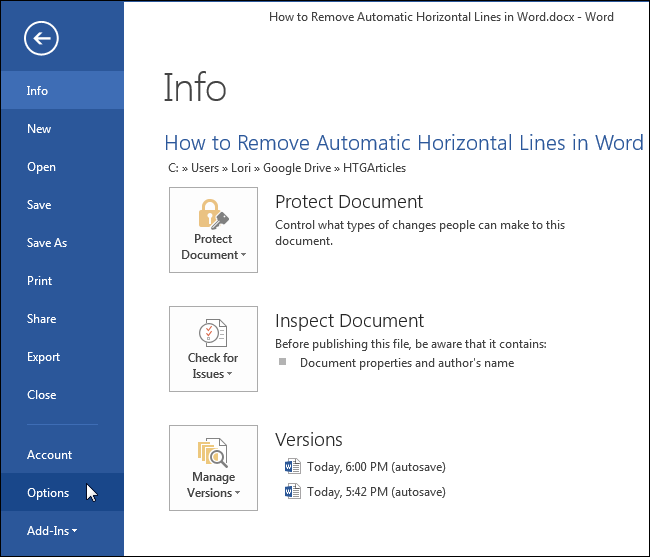The height and width of the screenshot is (557, 650).
Task: Go to the Save As menu item
Action: (47, 243)
